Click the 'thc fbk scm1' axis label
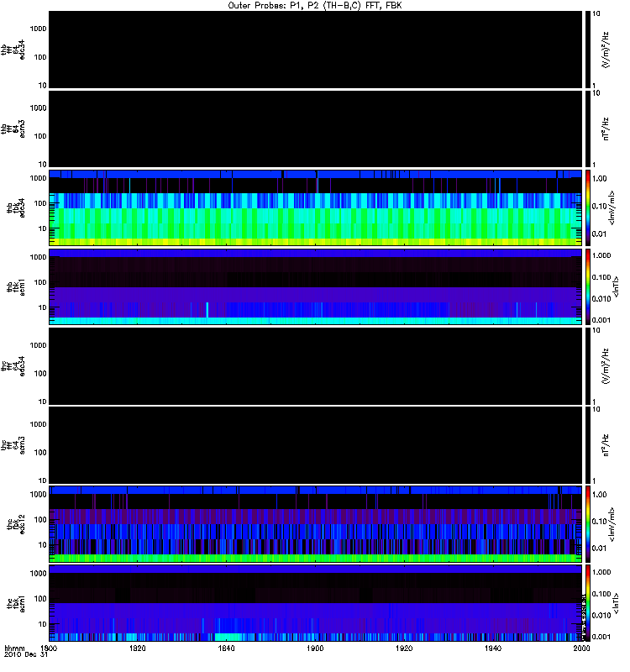 (16, 604)
